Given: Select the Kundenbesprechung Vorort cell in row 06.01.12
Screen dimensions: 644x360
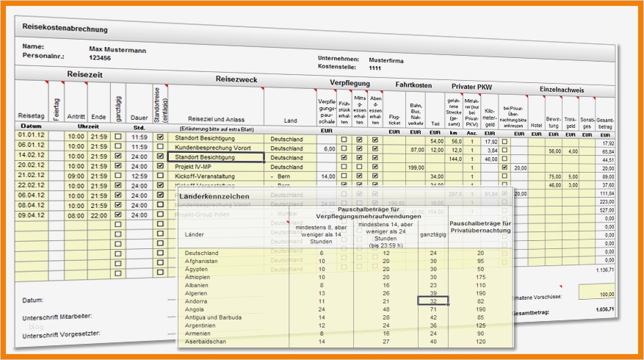Looking at the screenshot, I should pos(216,148).
